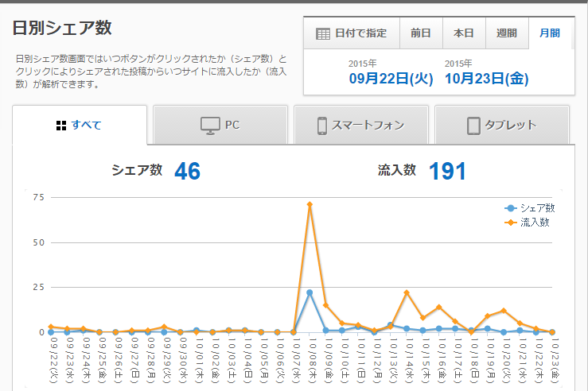588x391 pixels.
Task: Click the 流入数 total value 191
Action: (x=447, y=171)
